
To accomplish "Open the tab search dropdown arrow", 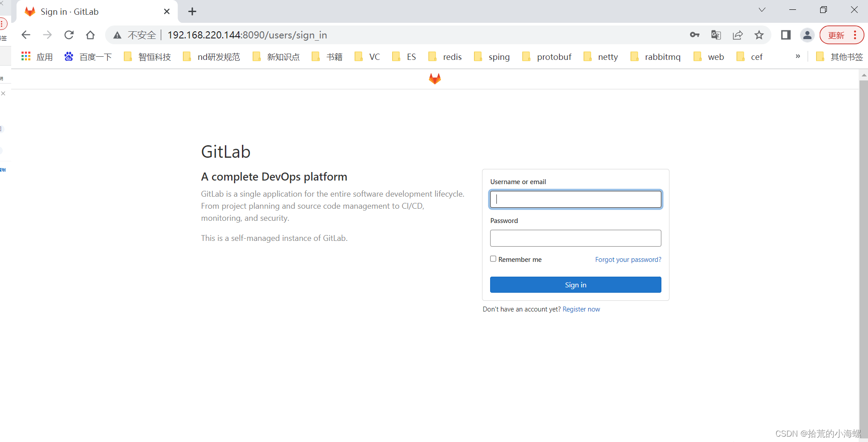I will 762,10.
